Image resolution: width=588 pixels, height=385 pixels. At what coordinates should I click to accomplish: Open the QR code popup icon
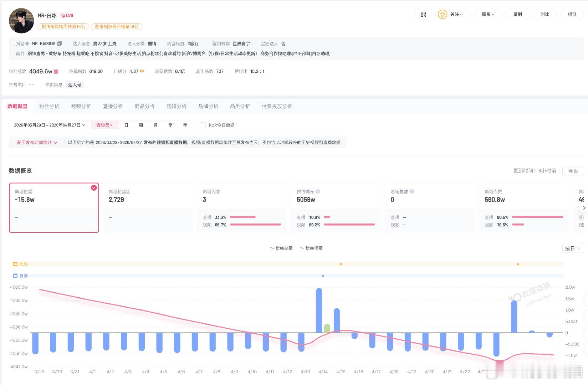coord(423,14)
